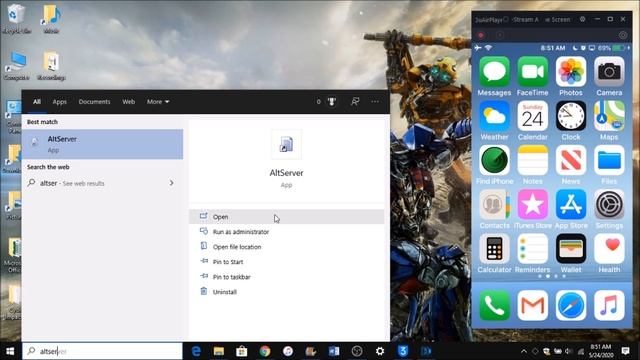Switch to the Web search tab

tap(129, 102)
